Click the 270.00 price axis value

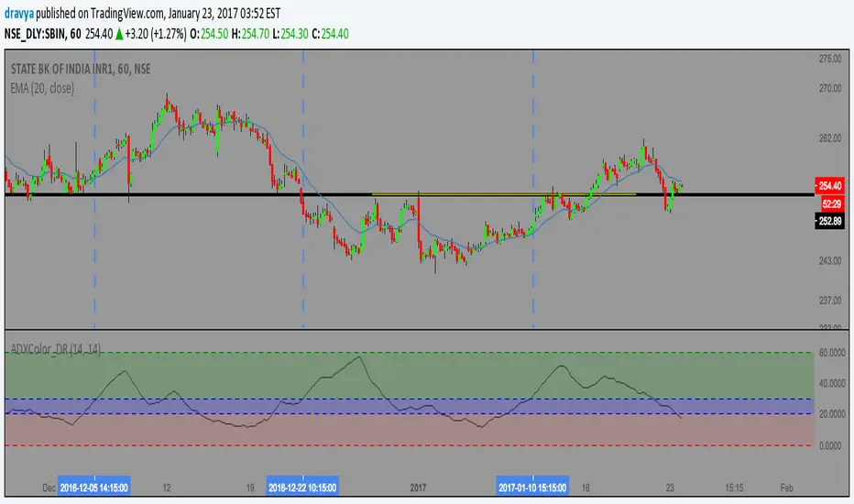[830, 88]
